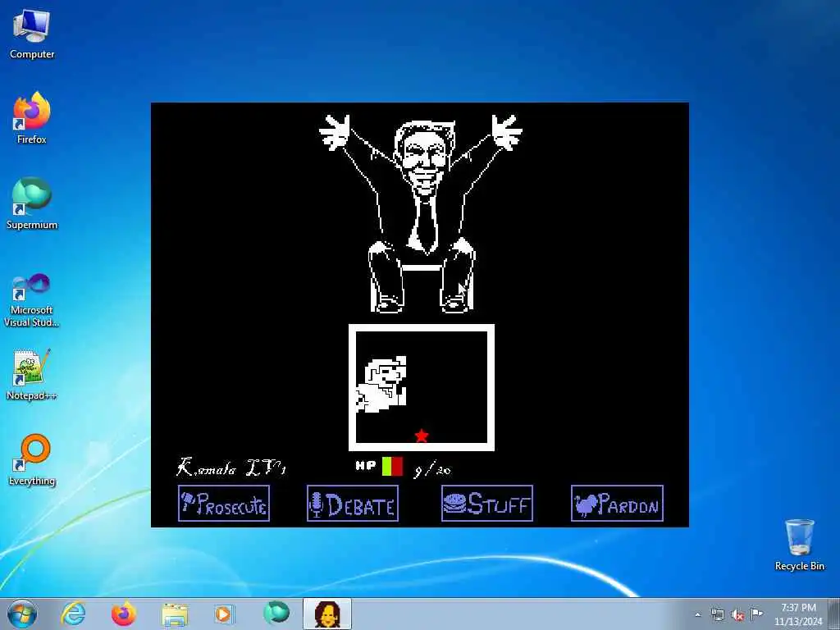The height and width of the screenshot is (630, 840).
Task: Show hidden tray icons arrow
Action: click(697, 614)
